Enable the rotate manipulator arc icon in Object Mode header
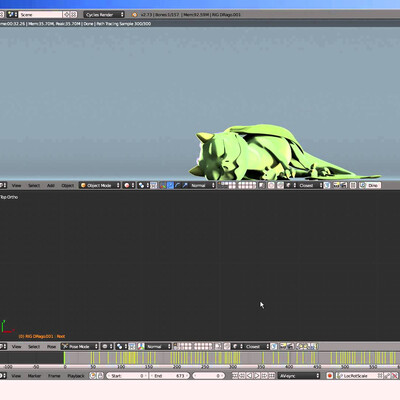This screenshot has height=400, width=400. coord(178,185)
